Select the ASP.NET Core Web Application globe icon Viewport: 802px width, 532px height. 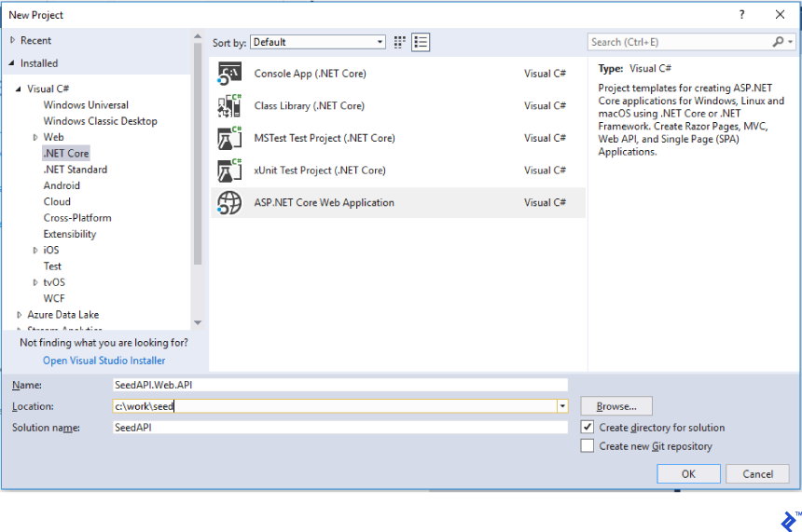[229, 202]
